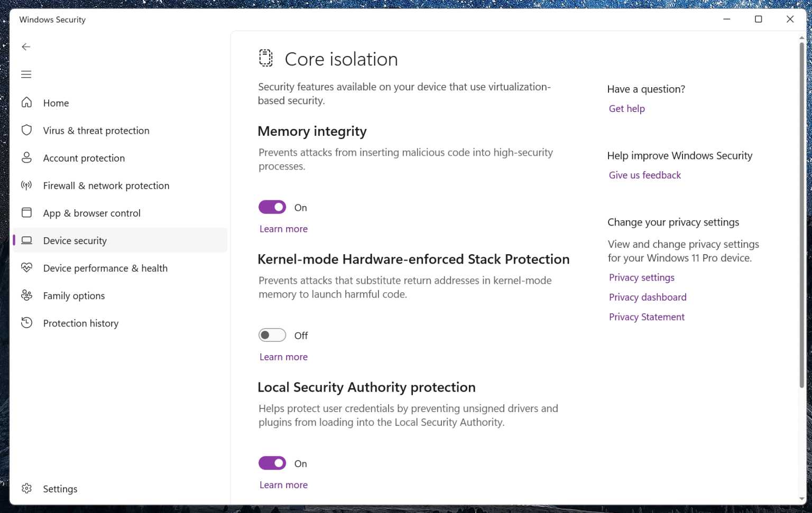The width and height of the screenshot is (812, 513).
Task: Select the Device performance & health heart icon
Action: click(26, 268)
